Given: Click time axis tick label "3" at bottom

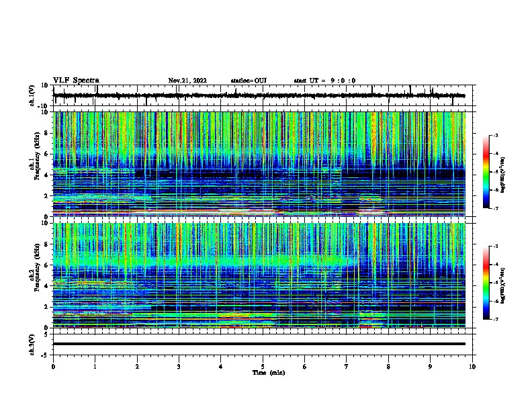Looking at the screenshot, I should click(x=179, y=366).
